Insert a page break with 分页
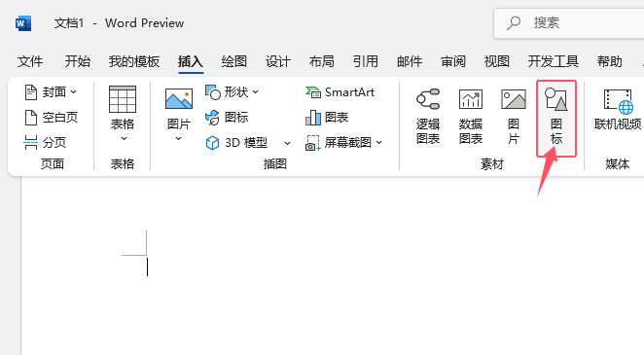The height and width of the screenshot is (355, 644). (45, 142)
